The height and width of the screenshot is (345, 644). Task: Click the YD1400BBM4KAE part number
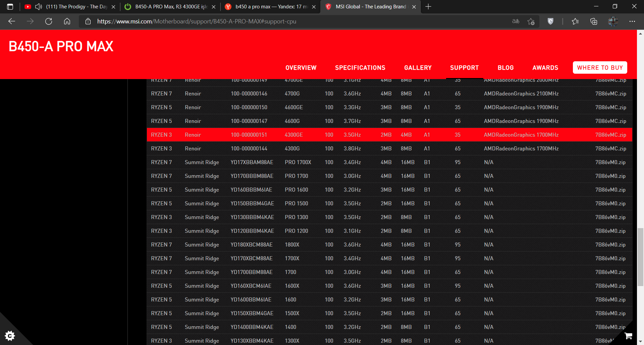pyautogui.click(x=252, y=327)
